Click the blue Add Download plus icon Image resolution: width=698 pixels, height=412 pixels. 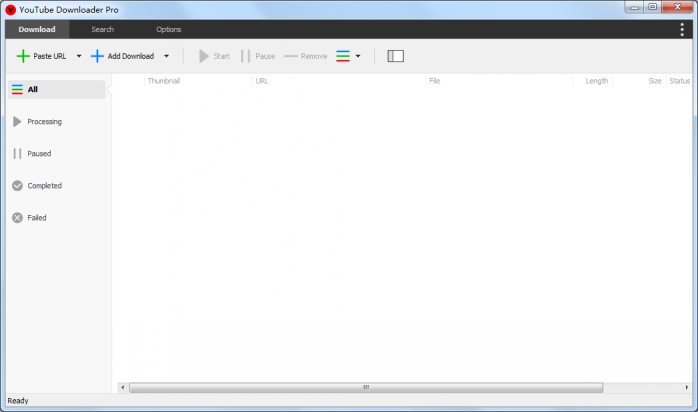[97, 56]
